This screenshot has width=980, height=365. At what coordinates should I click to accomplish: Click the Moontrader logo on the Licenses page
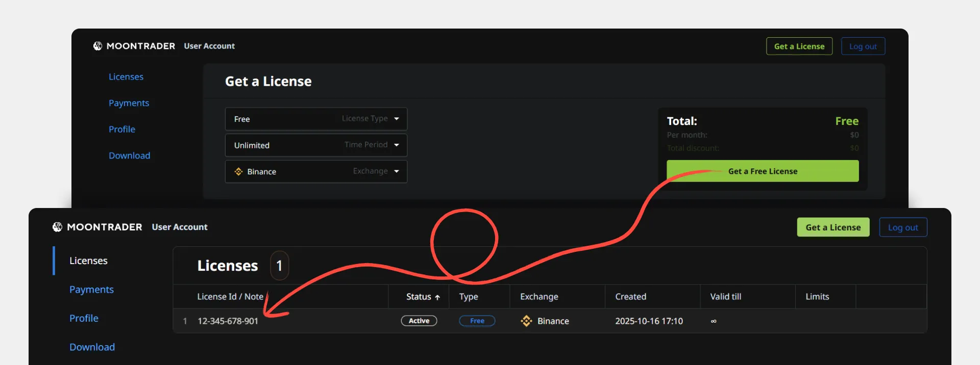[x=57, y=227]
